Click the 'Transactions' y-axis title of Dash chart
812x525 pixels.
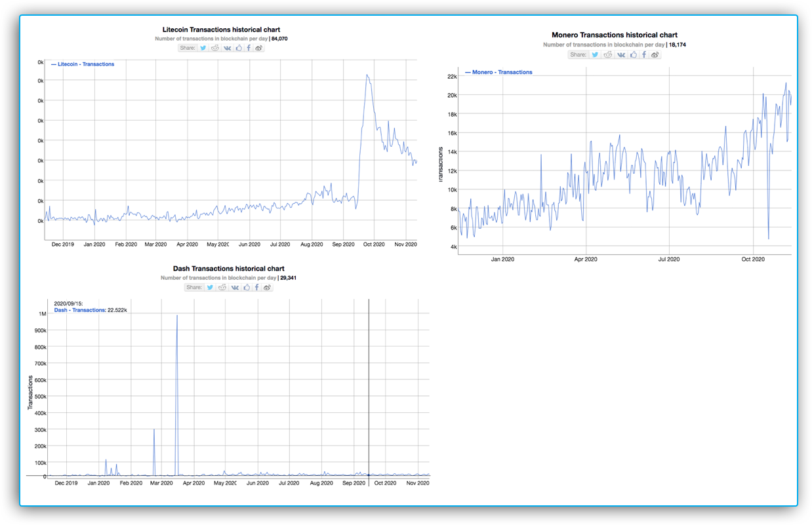[x=30, y=393]
